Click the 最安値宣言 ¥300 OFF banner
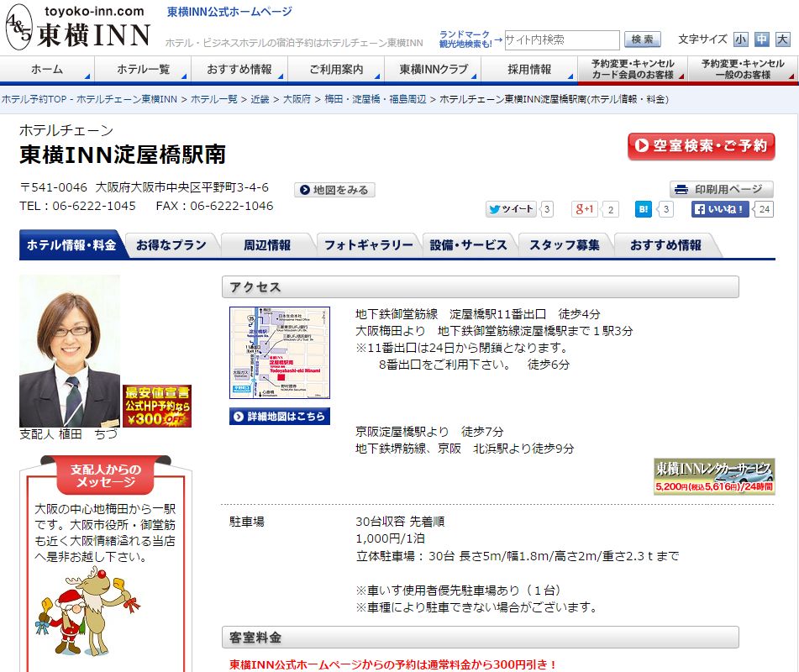Screen dimensions: 799x672 (x=157, y=406)
